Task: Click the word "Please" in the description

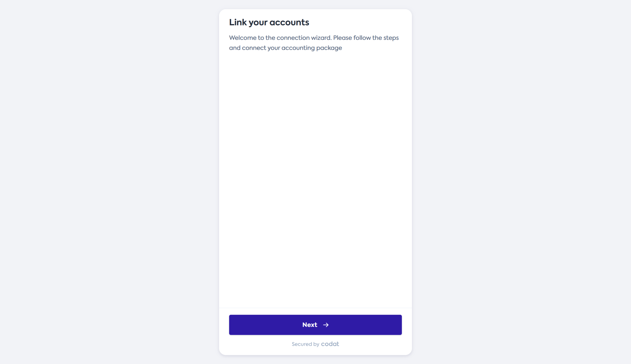Action: (342, 38)
